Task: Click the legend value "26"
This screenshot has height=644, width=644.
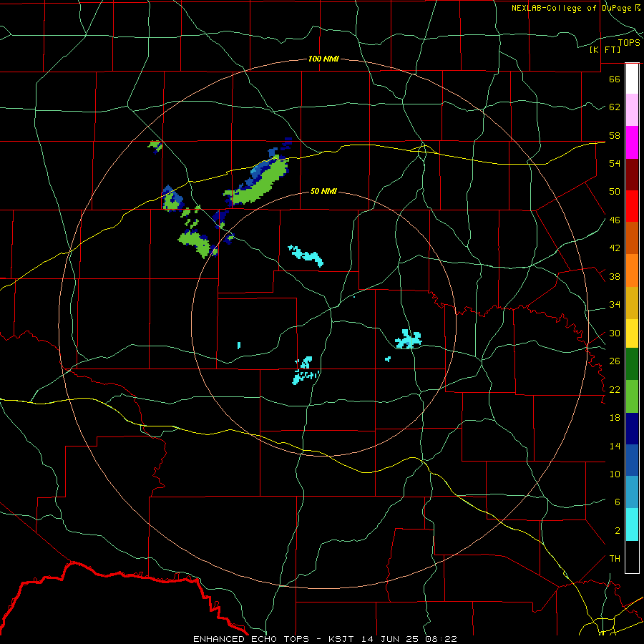Action: [615, 361]
